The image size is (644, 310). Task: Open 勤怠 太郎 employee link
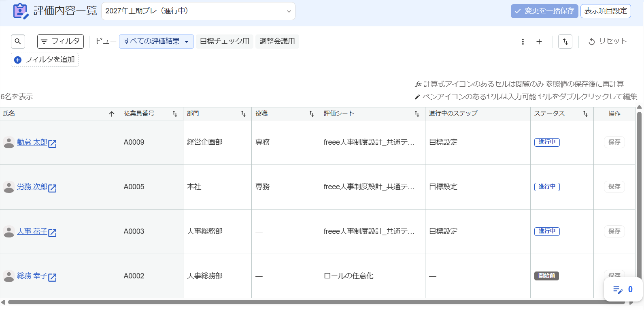click(32, 142)
